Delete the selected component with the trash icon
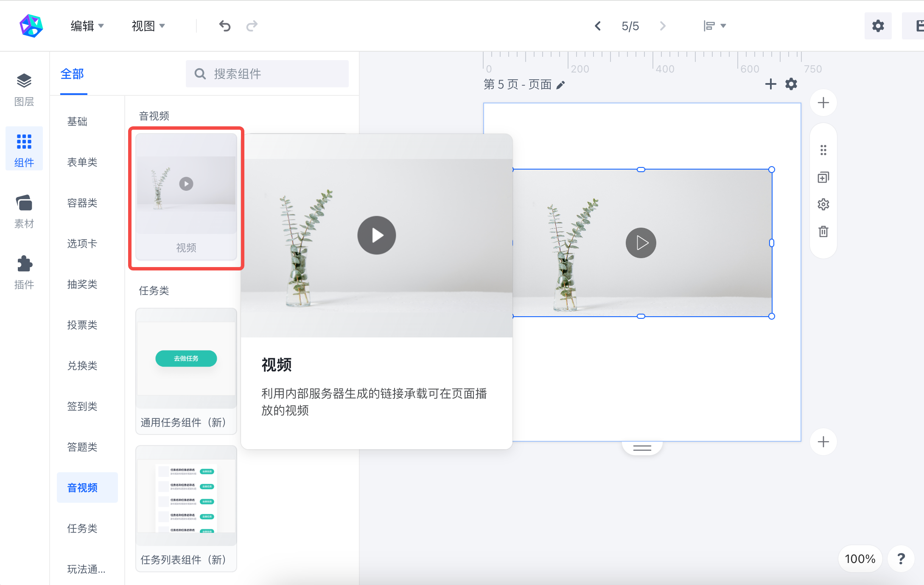This screenshot has height=585, width=924. (823, 231)
